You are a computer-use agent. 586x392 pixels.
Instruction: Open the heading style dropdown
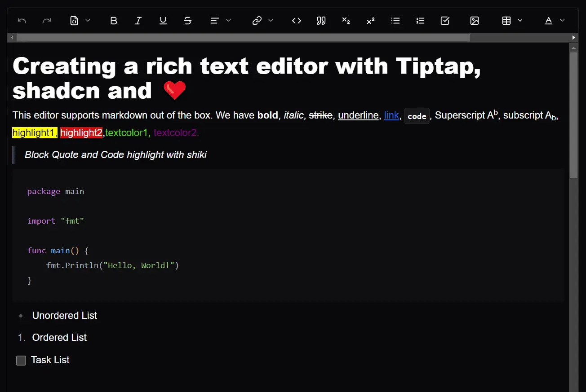[88, 20]
